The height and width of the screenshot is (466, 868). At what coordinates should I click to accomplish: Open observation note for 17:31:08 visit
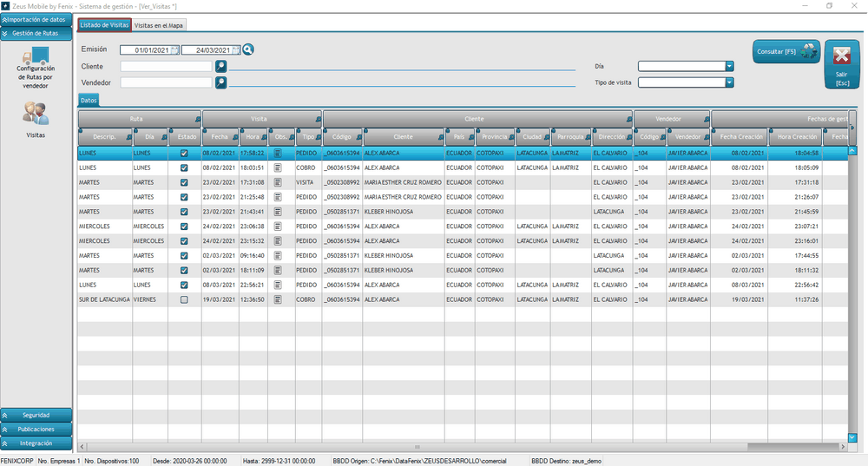278,182
